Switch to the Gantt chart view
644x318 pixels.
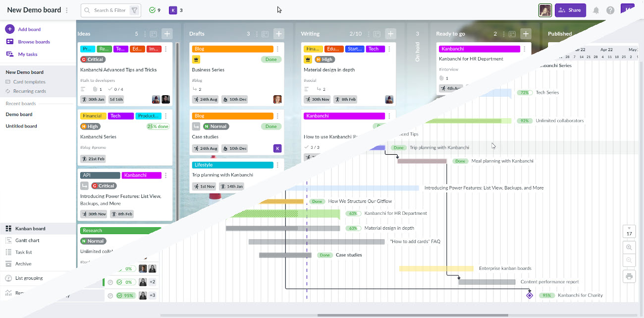point(27,240)
